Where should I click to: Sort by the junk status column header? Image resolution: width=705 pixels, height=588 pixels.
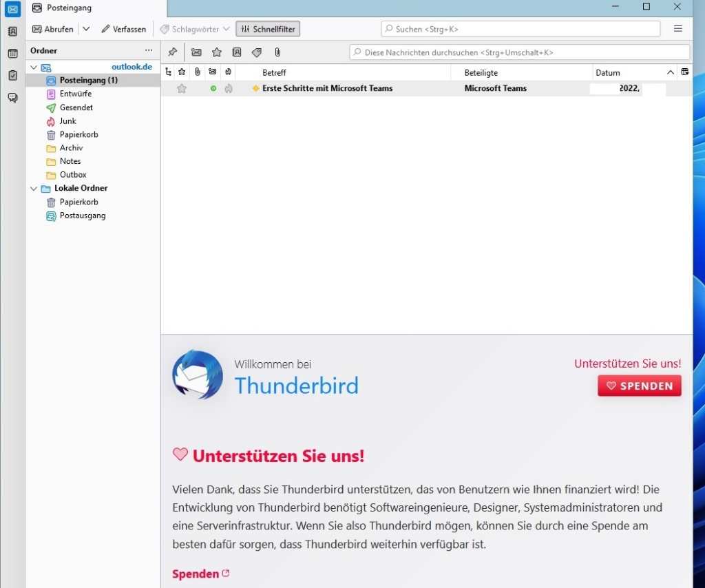click(x=228, y=72)
